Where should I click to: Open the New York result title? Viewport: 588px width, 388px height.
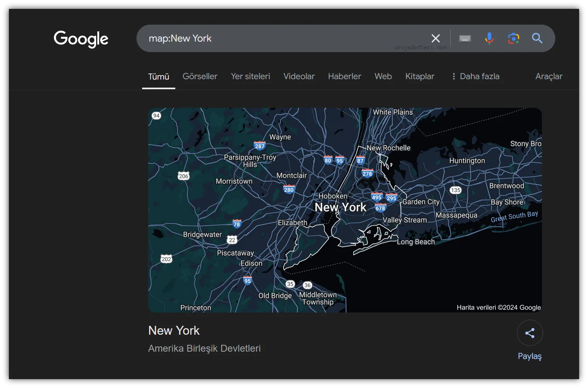tap(174, 331)
